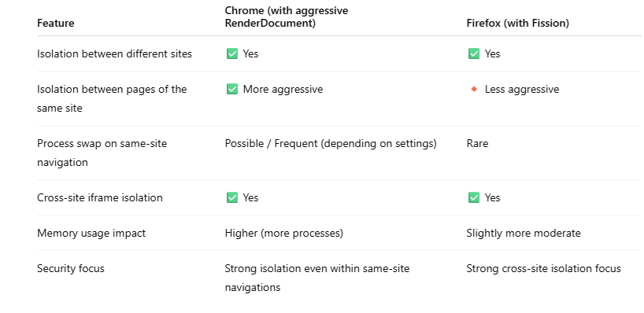Click Higher (more processes) text
The width and height of the screenshot is (644, 313).
click(x=283, y=233)
